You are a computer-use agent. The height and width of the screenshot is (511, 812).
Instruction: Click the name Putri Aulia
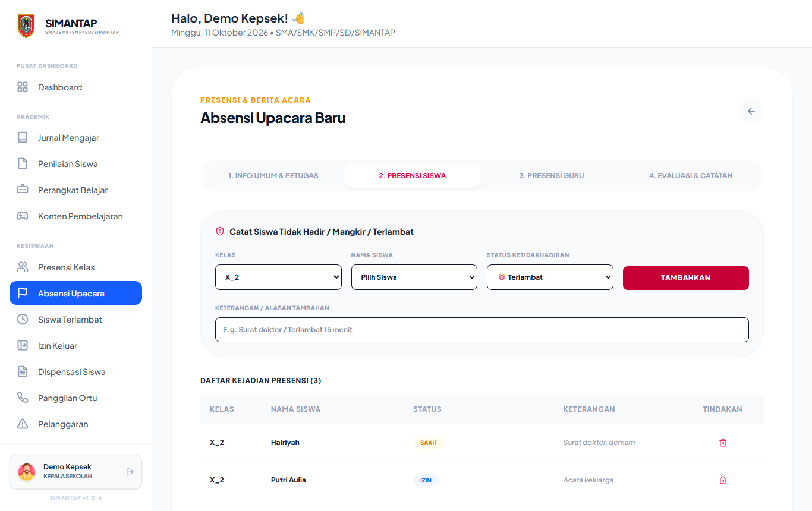tap(288, 480)
